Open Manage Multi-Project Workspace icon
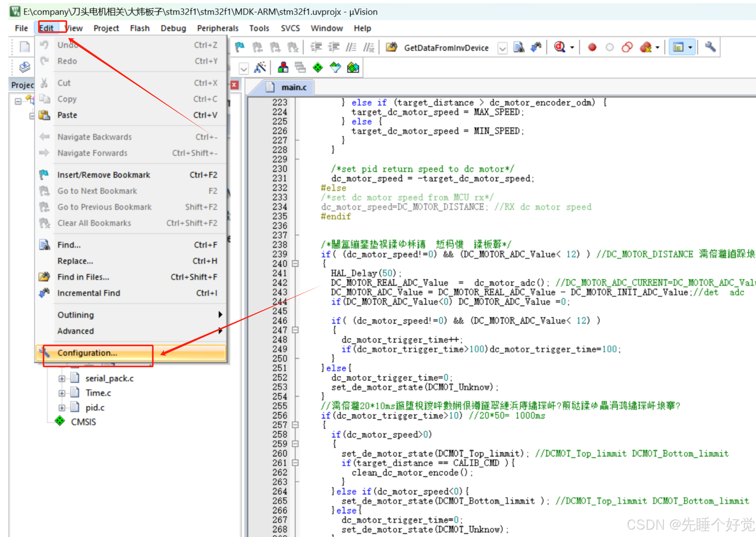The width and height of the screenshot is (756, 537). tap(300, 68)
